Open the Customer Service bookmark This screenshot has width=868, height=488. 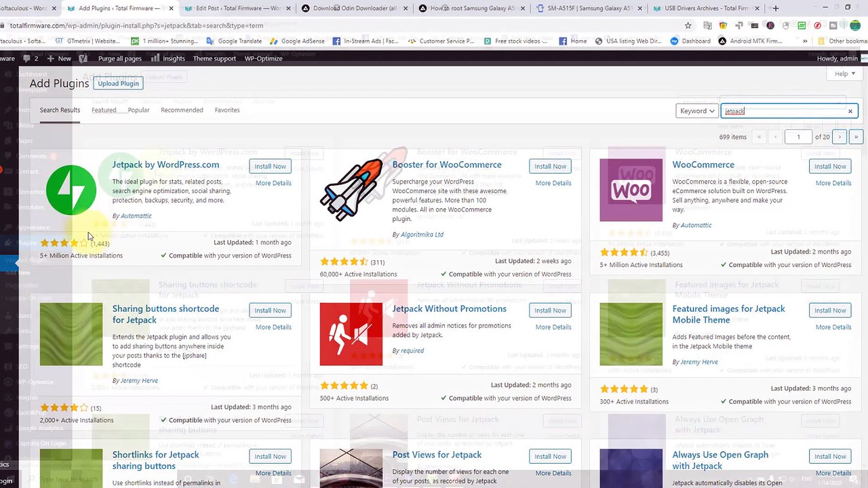[x=441, y=41]
